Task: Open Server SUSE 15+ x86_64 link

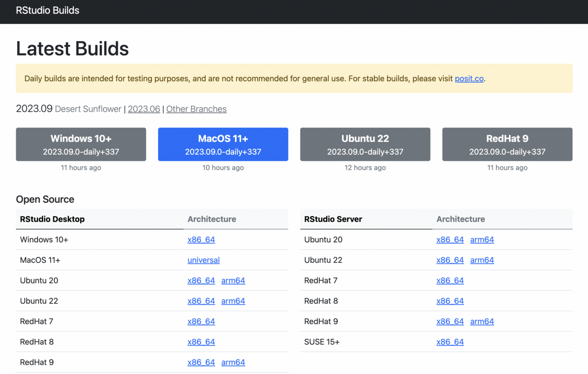Action: [450, 342]
